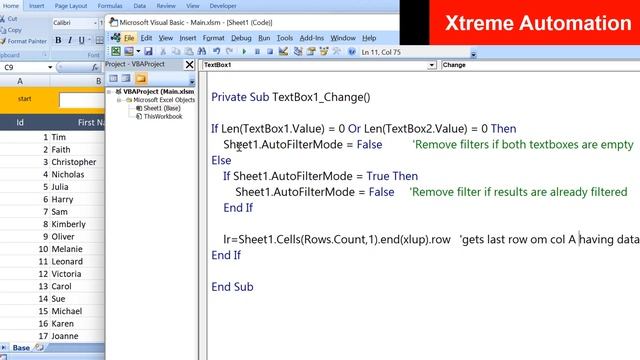
Task: Click Copy in Excel clipboard group
Action: [11, 30]
